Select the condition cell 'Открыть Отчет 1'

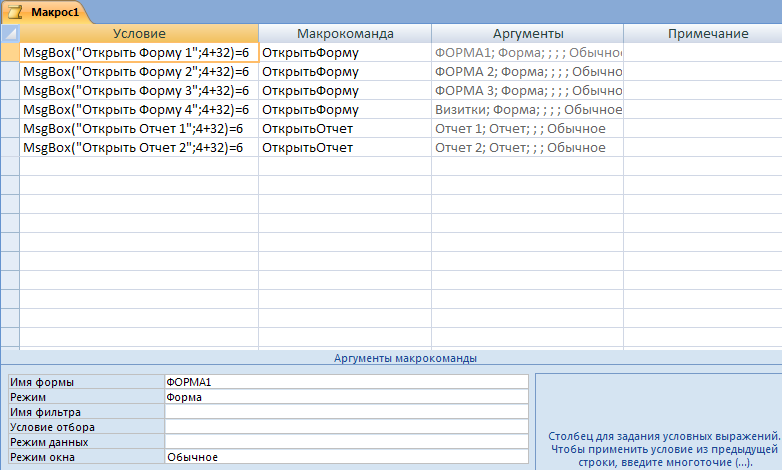[139, 129]
